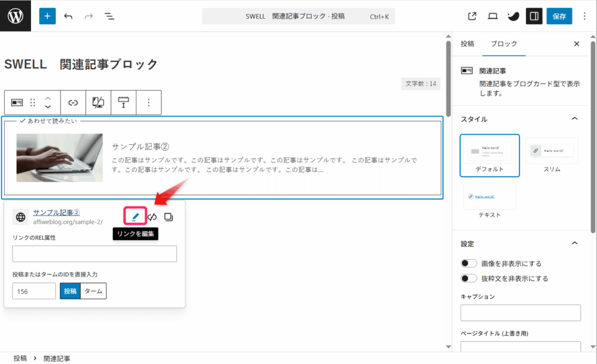The image size is (597, 364).
Task: Move the block down
Action: [x=48, y=107]
